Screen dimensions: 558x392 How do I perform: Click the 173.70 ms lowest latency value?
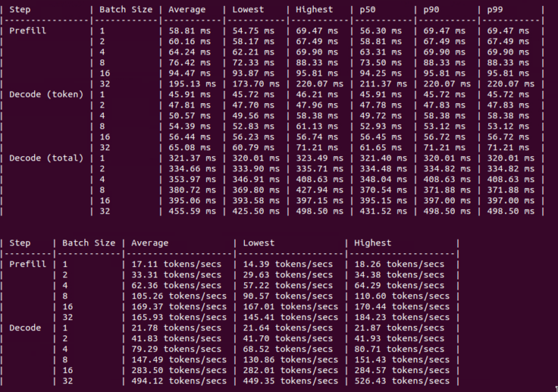coord(253,84)
